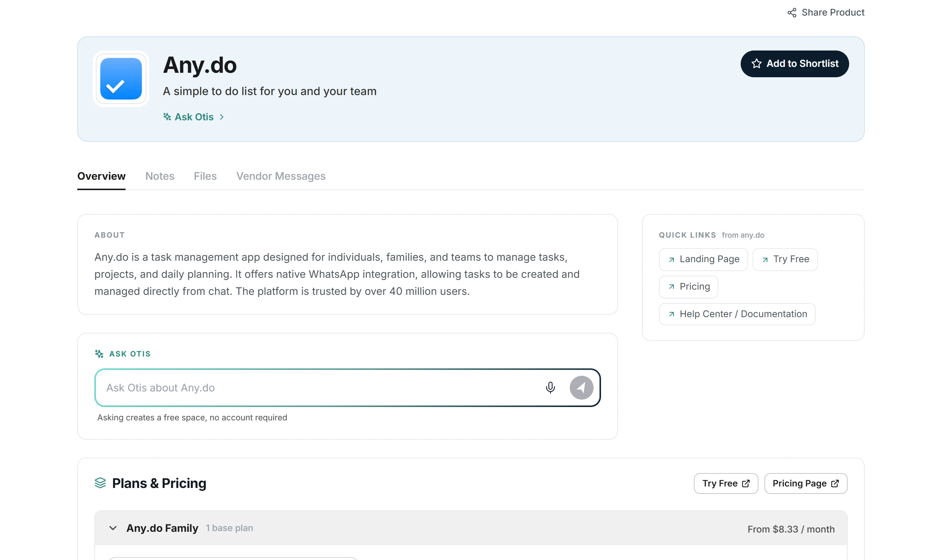Collapse the Any.do Family plan chevron

tap(113, 528)
